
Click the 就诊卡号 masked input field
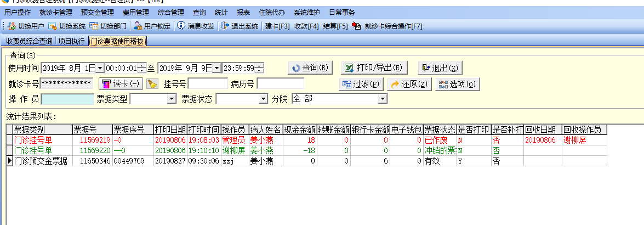pyautogui.click(x=66, y=84)
